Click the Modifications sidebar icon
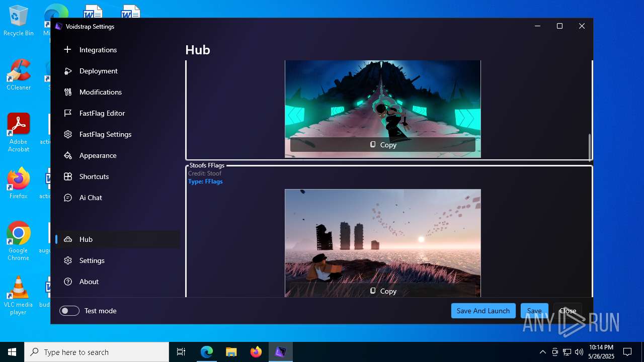The width and height of the screenshot is (644, 362). 68,92
